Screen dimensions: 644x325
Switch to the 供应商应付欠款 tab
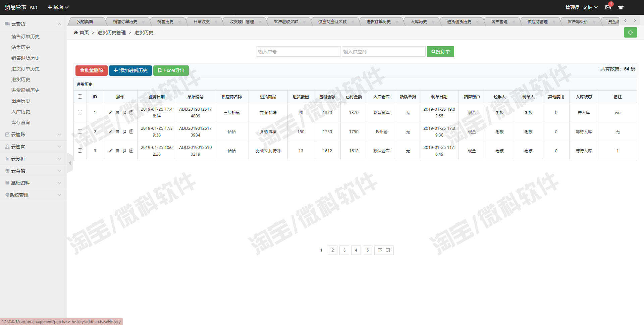pos(332,22)
